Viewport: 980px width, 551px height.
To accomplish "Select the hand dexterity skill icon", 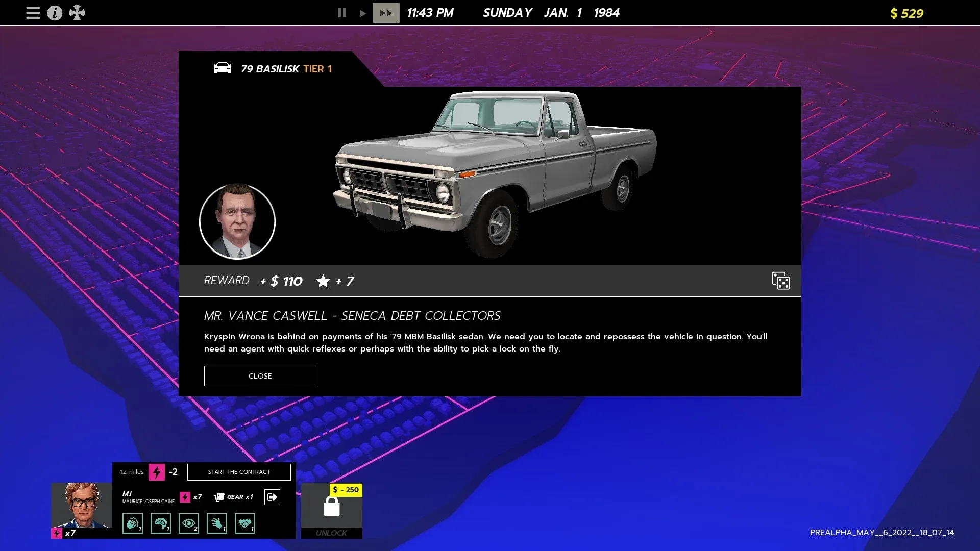I will [217, 523].
